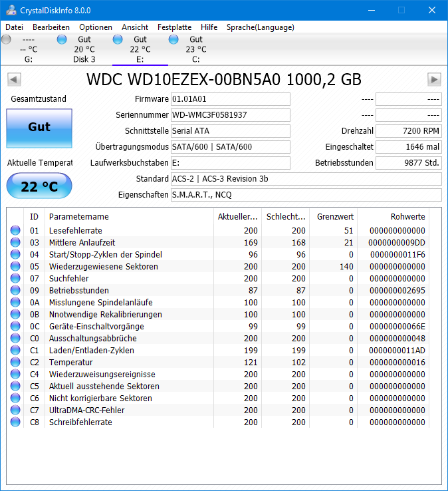Open the Bearbeiten menu

pos(51,27)
